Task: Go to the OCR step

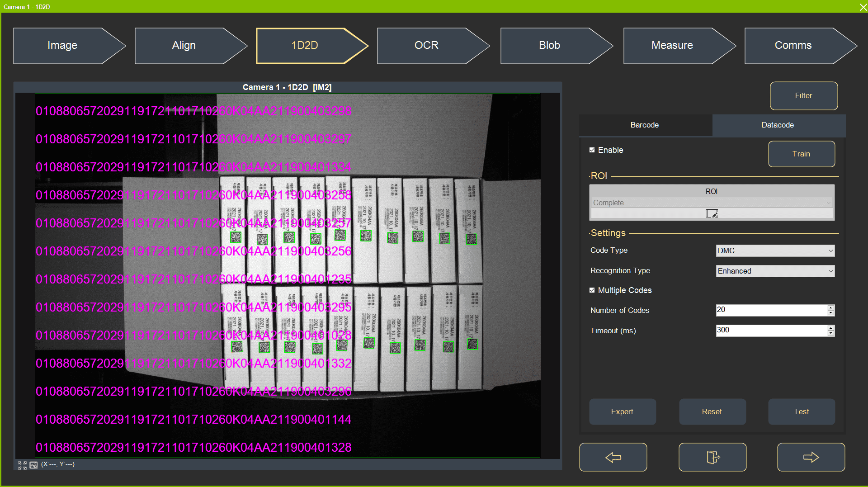Action: click(x=433, y=46)
